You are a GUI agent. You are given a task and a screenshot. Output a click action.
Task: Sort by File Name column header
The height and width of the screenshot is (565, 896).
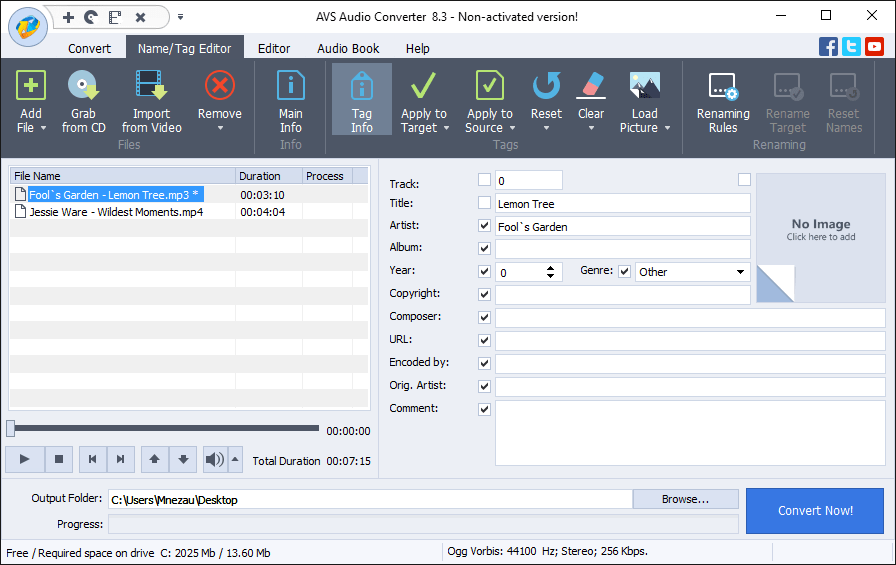point(122,176)
